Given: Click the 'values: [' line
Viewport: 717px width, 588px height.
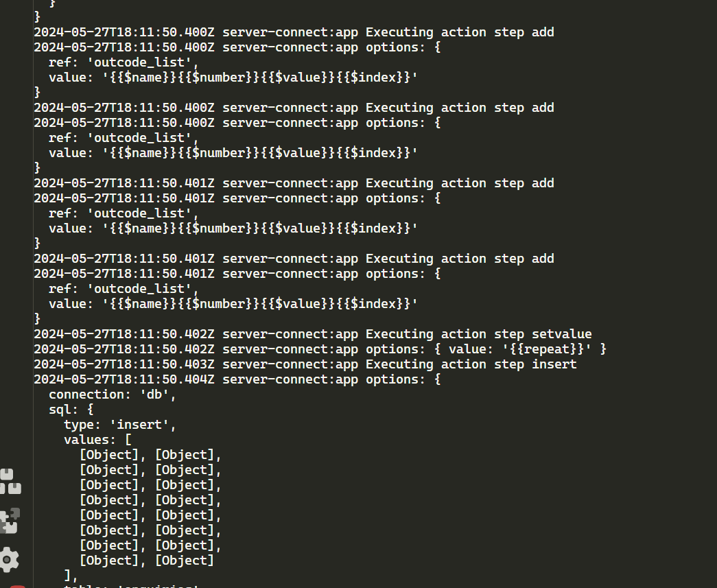Looking at the screenshot, I should coord(97,440).
